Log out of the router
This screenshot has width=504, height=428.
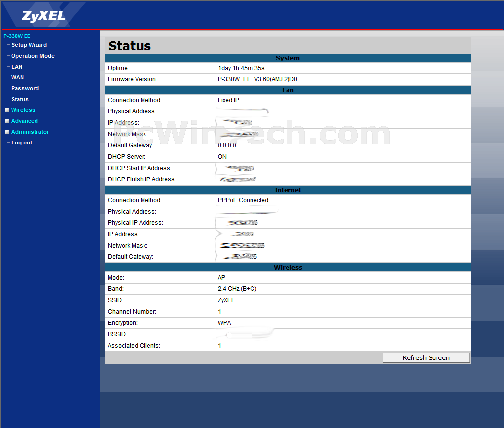click(22, 143)
